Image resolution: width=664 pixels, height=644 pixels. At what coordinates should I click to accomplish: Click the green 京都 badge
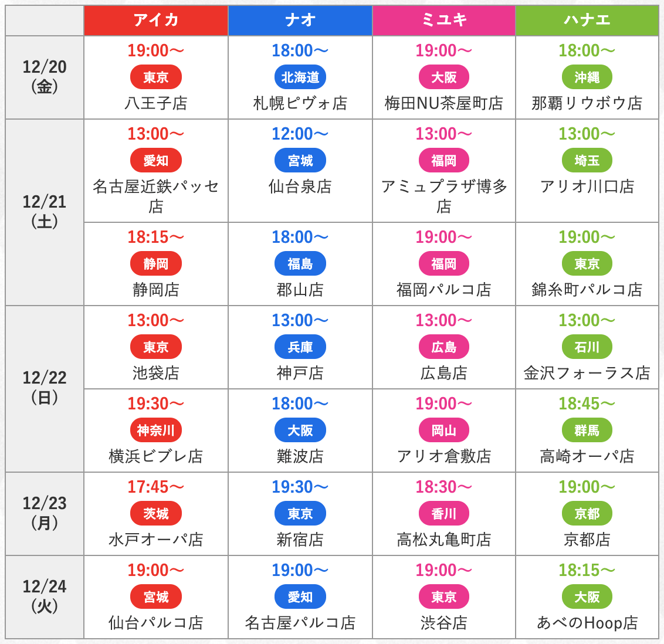point(587,514)
